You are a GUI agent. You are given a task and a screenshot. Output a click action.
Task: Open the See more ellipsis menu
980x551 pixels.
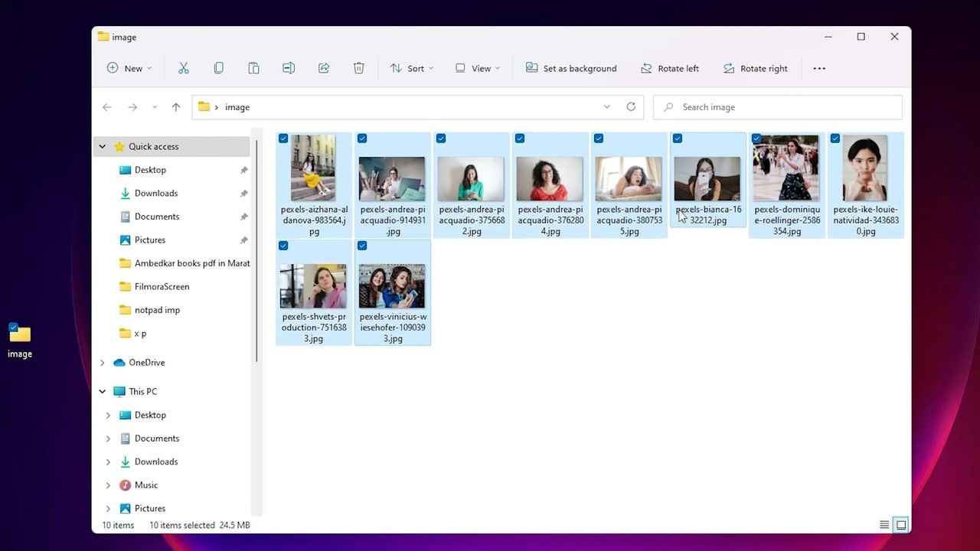[819, 68]
